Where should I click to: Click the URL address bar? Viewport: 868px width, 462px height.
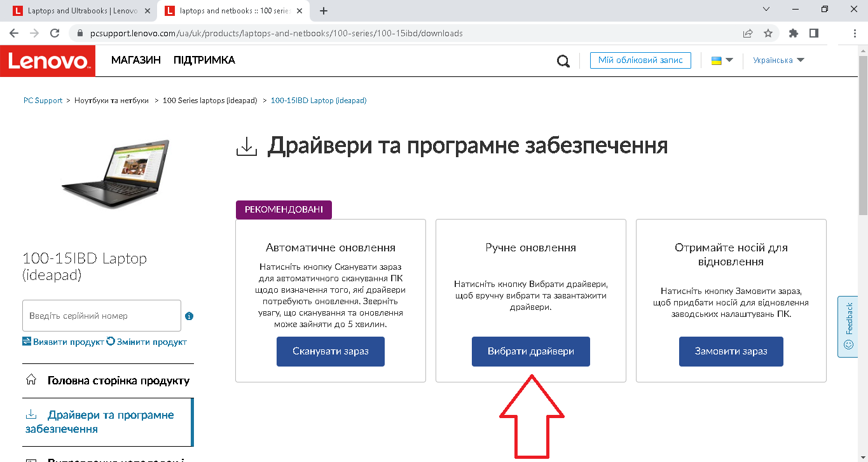407,33
